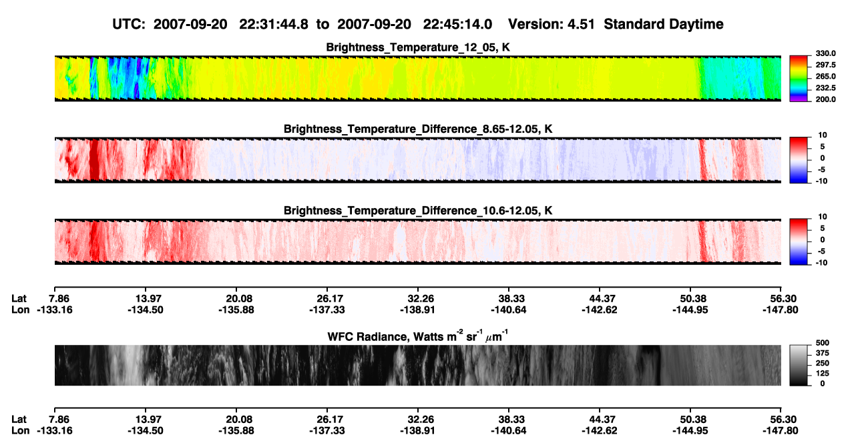This screenshot has height=445, width=868.
Task: Click the 8.65-12.05 difference red-blue colorbar
Action: [798, 159]
